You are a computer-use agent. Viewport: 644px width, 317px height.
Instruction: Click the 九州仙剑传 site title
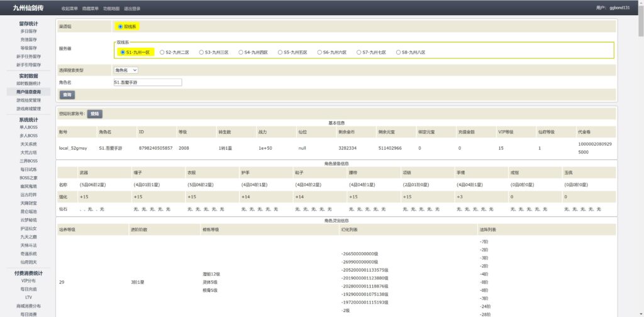point(26,8)
